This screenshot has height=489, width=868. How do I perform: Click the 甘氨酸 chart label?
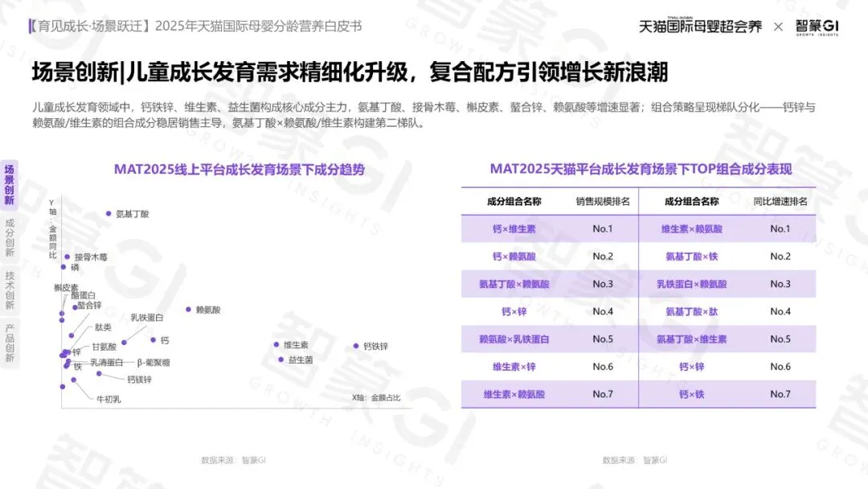coord(104,347)
